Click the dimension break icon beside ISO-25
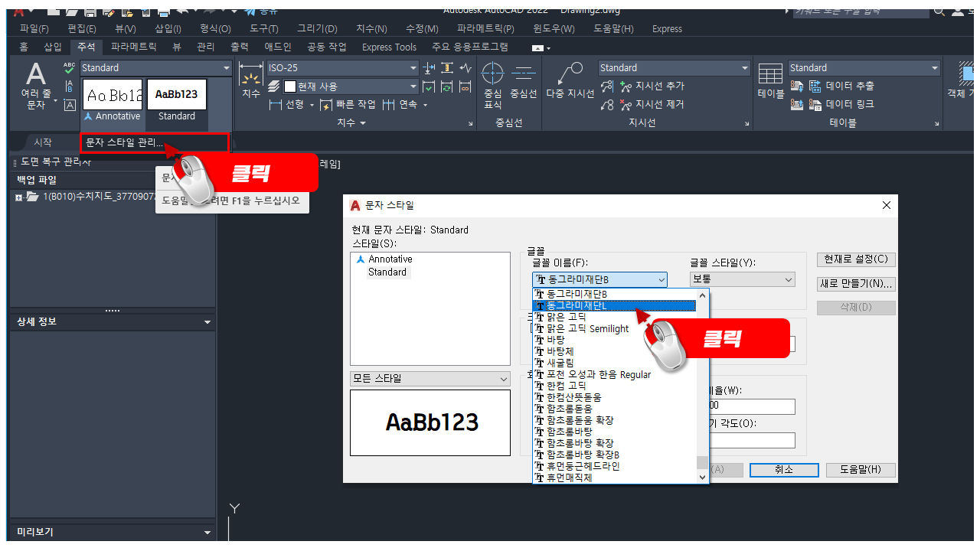 click(429, 68)
